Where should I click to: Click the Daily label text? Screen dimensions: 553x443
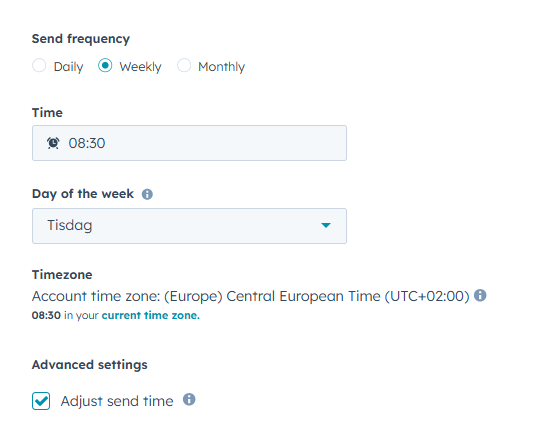tap(68, 67)
